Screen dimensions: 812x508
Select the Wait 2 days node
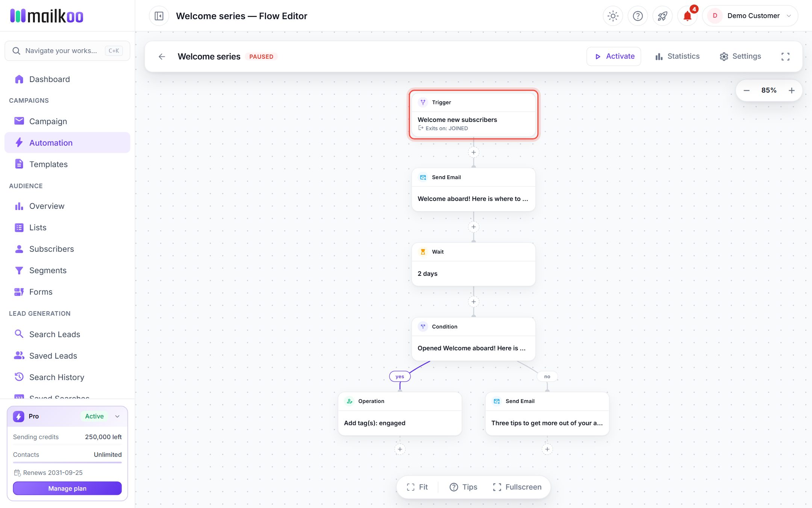474,264
